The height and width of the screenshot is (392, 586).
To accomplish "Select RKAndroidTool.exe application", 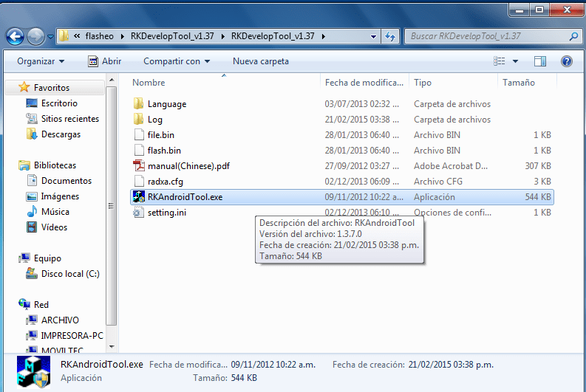I will point(341,197).
